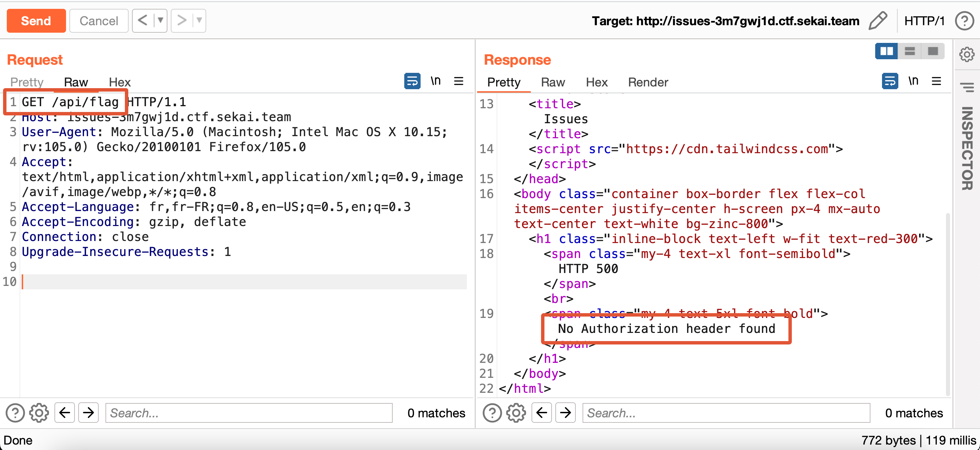Open Response search help icon

pos(492,413)
